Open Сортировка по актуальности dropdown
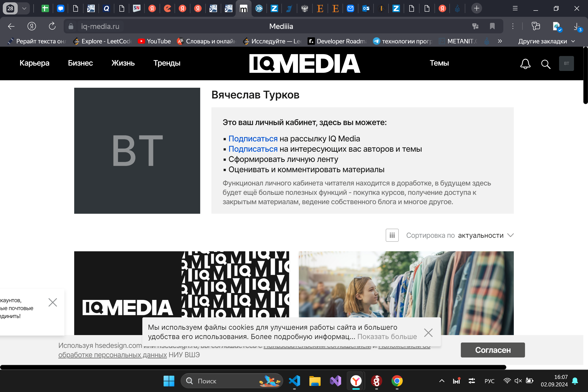Image resolution: width=588 pixels, height=392 pixels. coord(460,235)
